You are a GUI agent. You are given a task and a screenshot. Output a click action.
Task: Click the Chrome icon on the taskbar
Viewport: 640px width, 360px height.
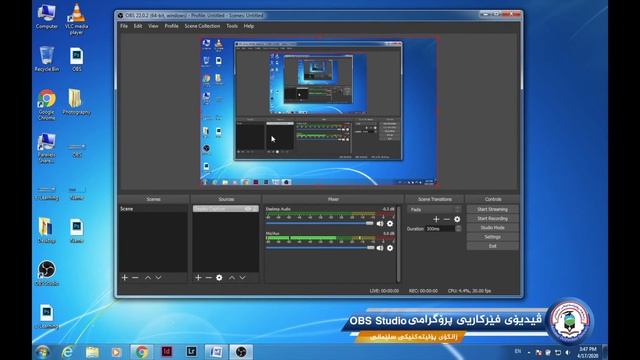coord(142,351)
